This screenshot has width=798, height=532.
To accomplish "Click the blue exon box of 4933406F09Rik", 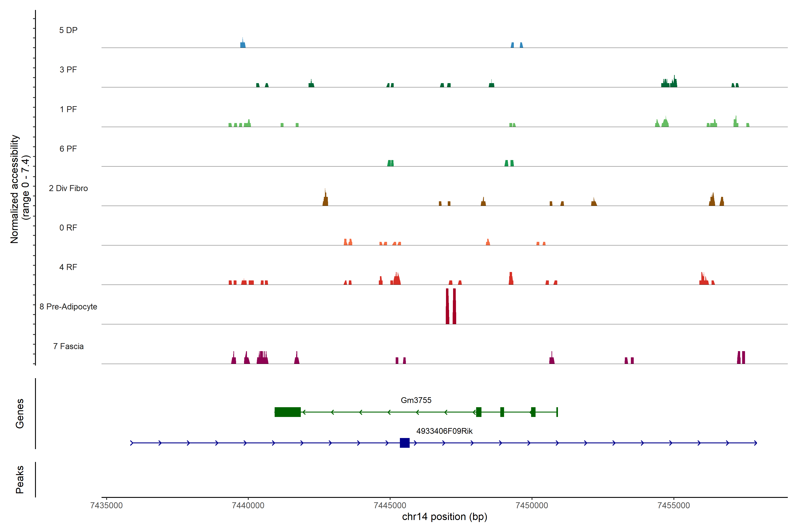I will coord(404,443).
